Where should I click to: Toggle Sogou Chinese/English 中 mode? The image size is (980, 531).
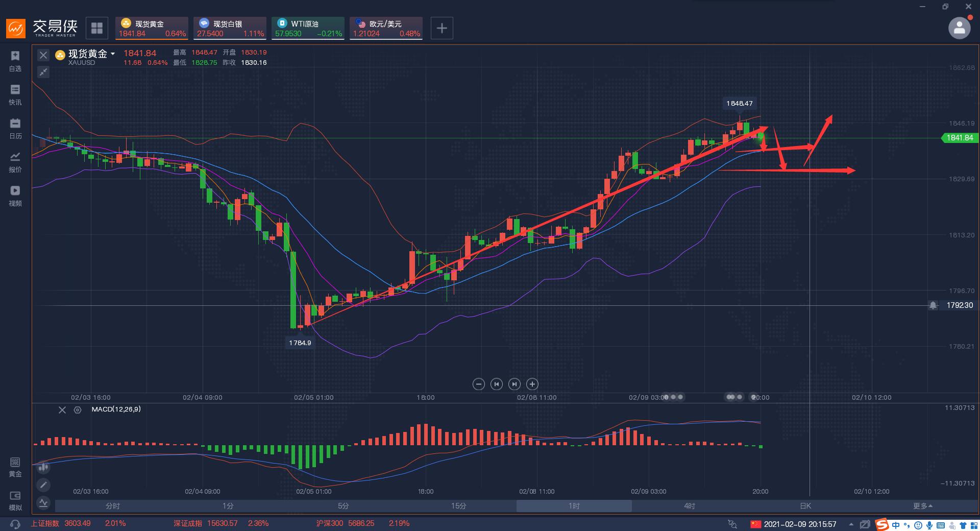(x=896, y=525)
